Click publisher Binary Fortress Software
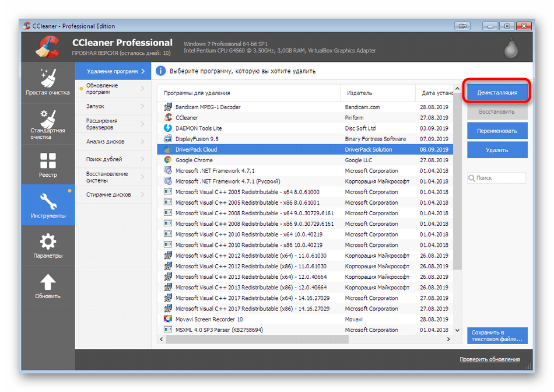554x392 pixels. coord(375,139)
